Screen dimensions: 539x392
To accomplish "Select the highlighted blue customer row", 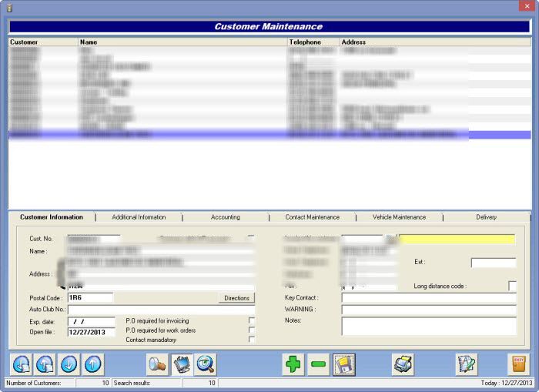I will point(269,135).
